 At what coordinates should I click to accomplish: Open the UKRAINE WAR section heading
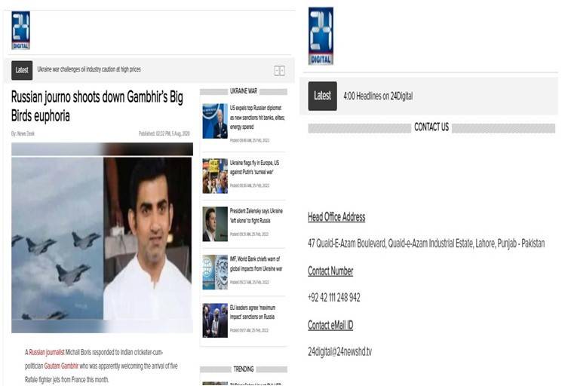click(x=244, y=91)
